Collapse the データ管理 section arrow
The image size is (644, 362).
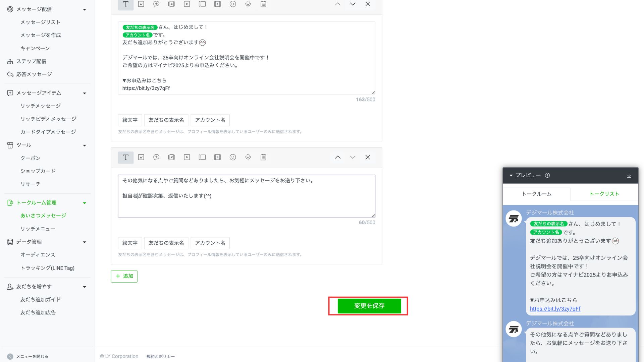click(x=85, y=242)
